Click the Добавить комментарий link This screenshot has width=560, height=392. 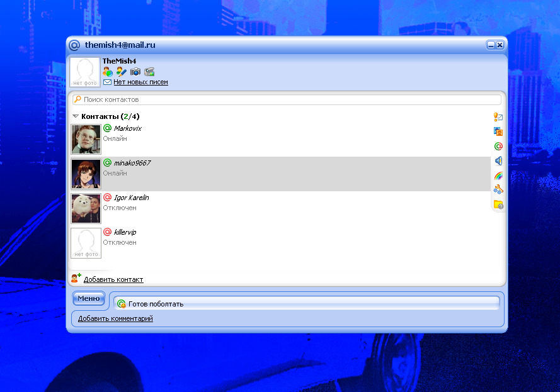(x=115, y=318)
